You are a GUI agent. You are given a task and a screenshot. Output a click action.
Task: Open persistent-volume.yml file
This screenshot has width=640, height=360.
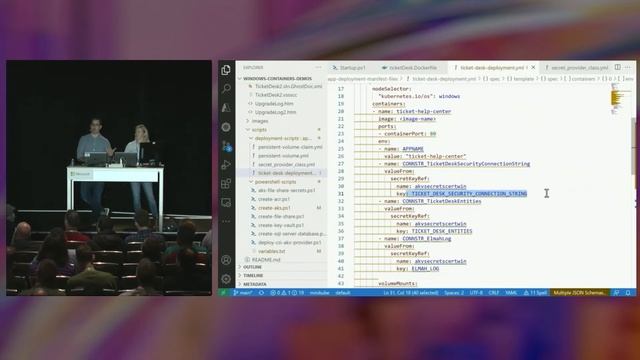pos(283,156)
